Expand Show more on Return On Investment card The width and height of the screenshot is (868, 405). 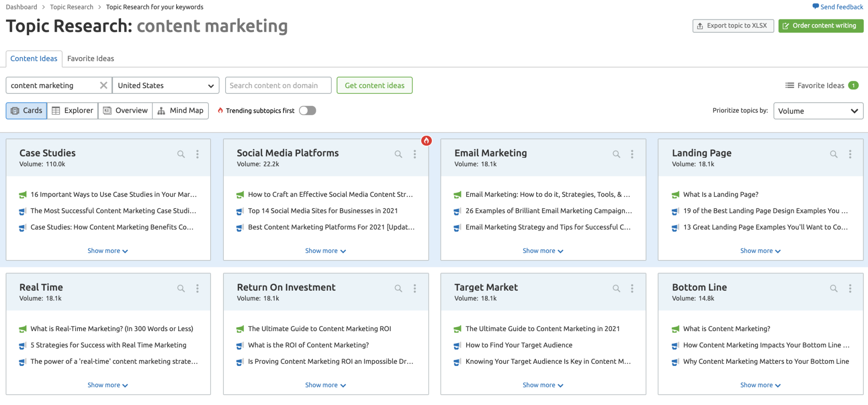pos(325,385)
